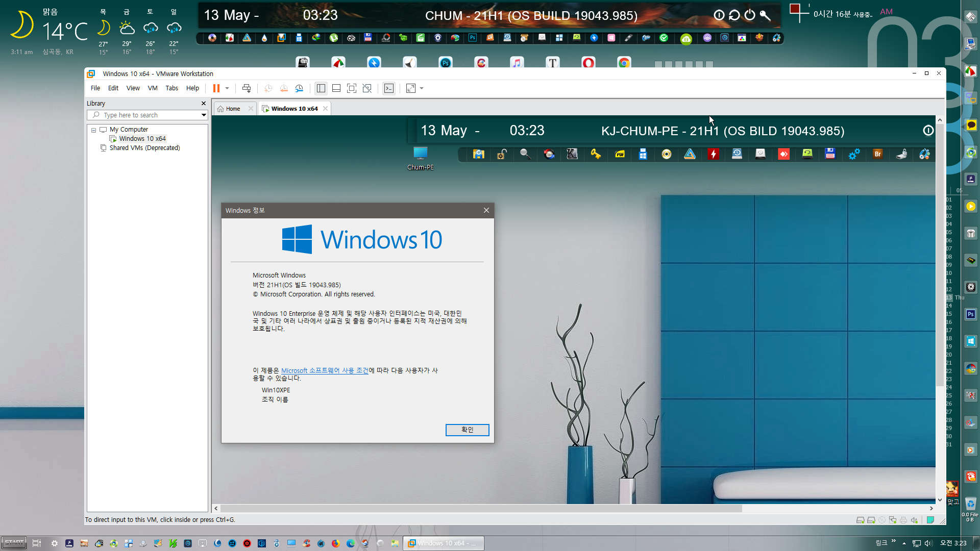The height and width of the screenshot is (551, 980).
Task: Open the File menu in VMware
Action: [95, 88]
